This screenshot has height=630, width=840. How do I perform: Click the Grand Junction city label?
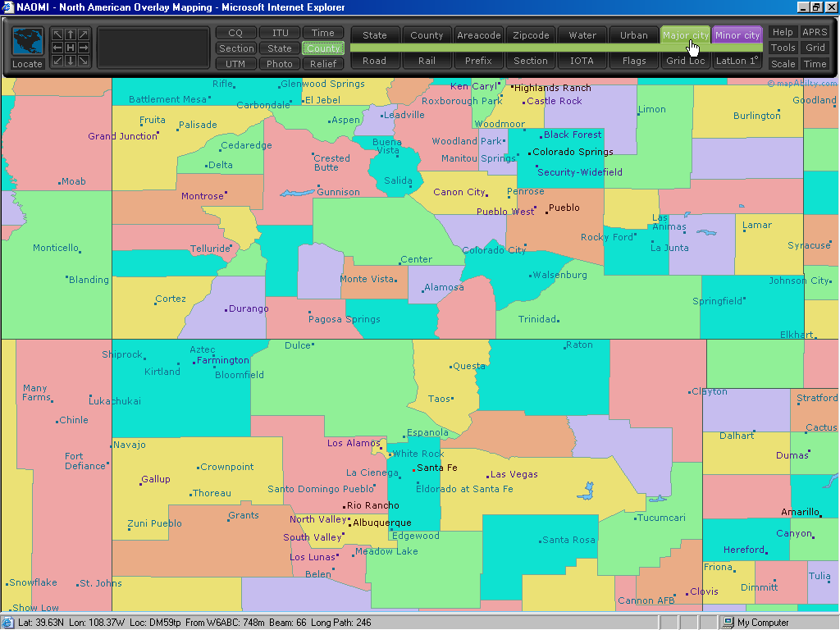123,136
